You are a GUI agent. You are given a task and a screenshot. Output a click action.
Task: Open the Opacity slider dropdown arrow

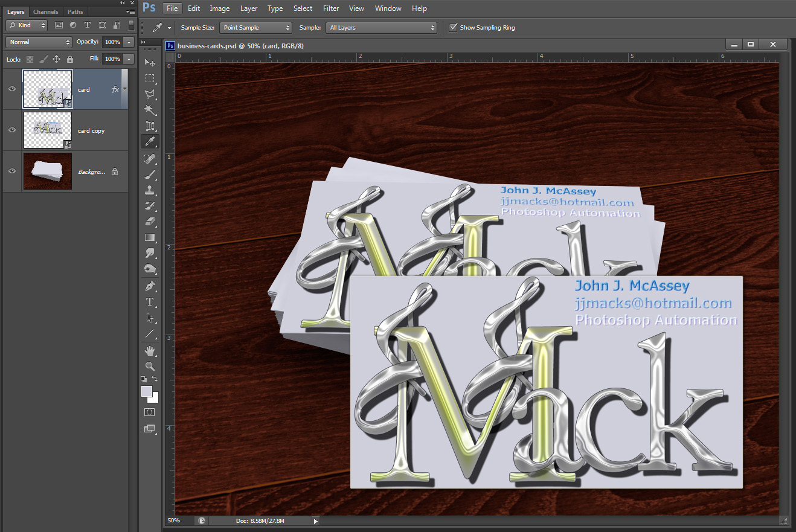(x=129, y=42)
